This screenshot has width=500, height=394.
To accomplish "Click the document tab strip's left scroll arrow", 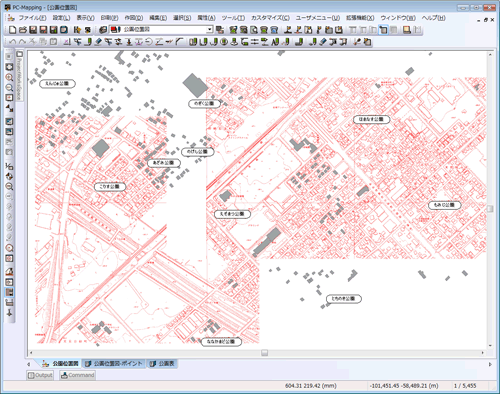I will click(29, 364).
